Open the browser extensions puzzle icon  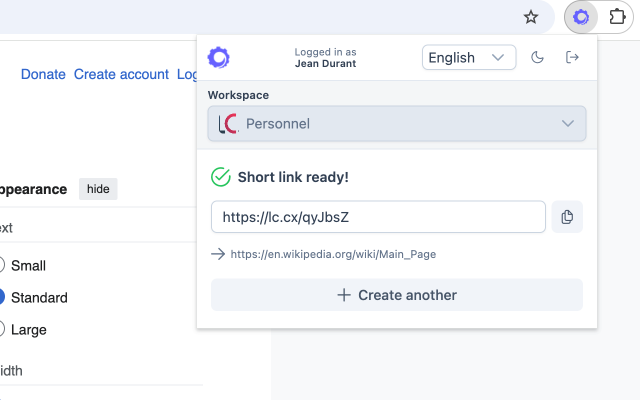(x=617, y=17)
